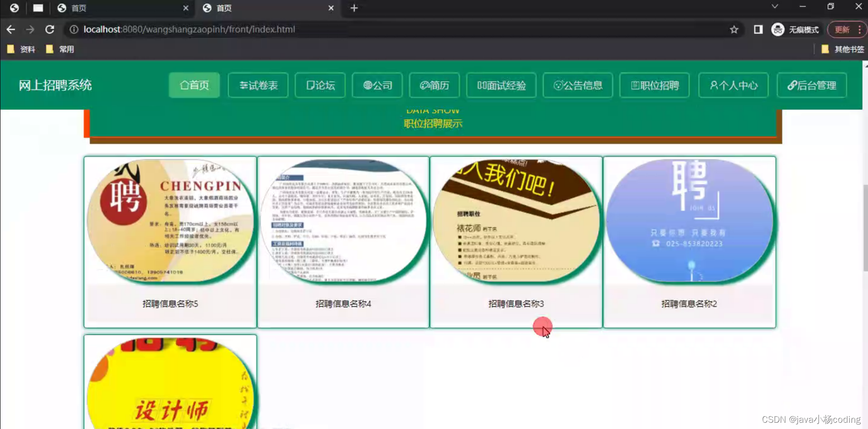This screenshot has height=429, width=868.
Task: Go back with the browser back arrow
Action: point(11,29)
